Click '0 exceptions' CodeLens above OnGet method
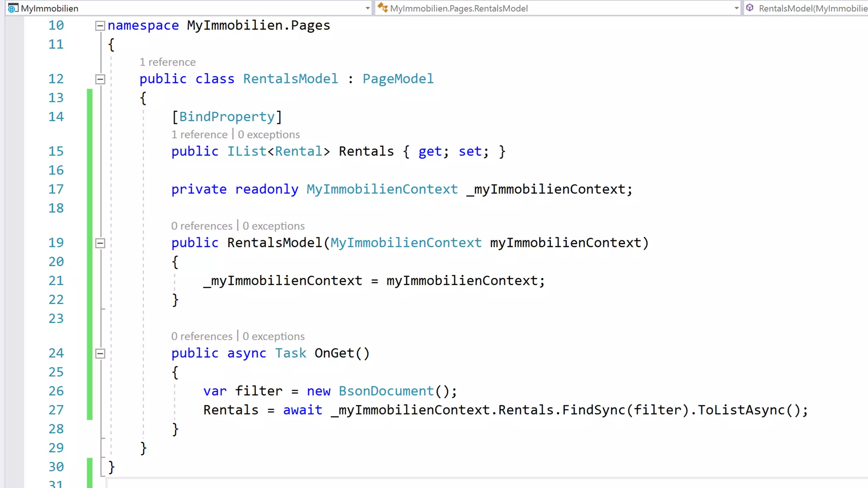The height and width of the screenshot is (488, 868). 273,336
